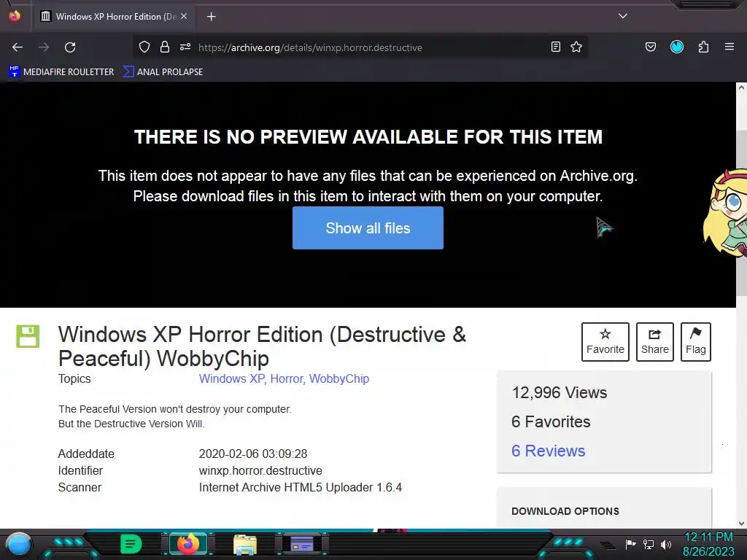Select the 6 Favorites text
747x560 pixels.
pyautogui.click(x=551, y=422)
